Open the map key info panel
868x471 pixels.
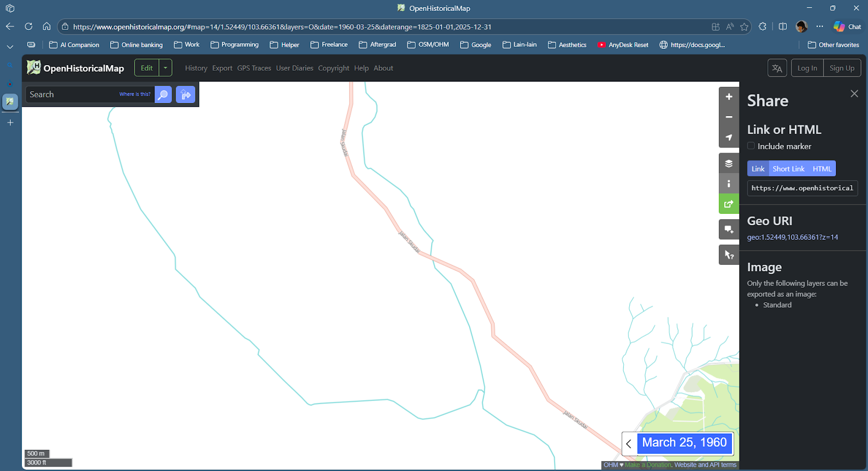(729, 183)
